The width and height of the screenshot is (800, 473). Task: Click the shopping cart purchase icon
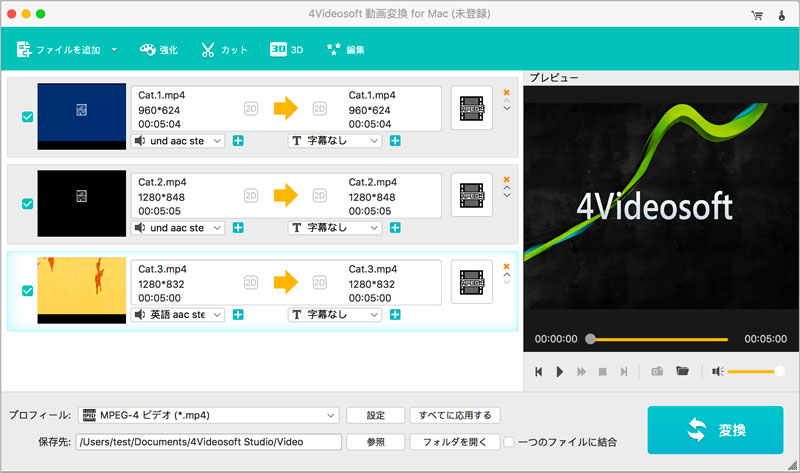(x=757, y=16)
